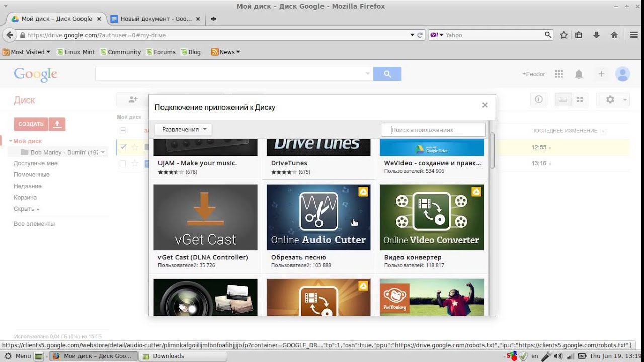
Task: Open the Google apps grid
Action: pyautogui.click(x=559, y=74)
